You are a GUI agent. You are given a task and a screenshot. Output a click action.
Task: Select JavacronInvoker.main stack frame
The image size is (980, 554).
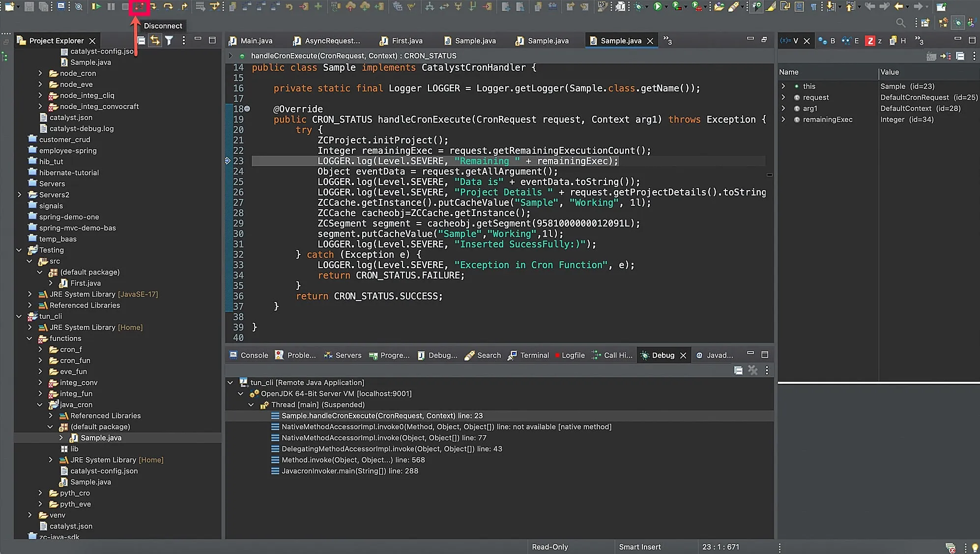349,471
